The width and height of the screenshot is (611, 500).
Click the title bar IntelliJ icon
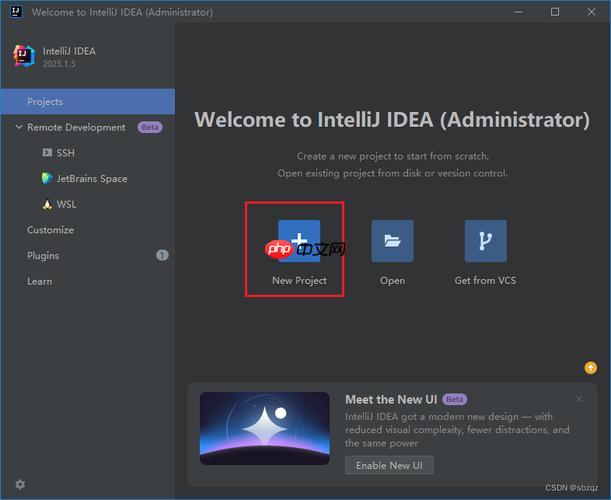[16, 11]
